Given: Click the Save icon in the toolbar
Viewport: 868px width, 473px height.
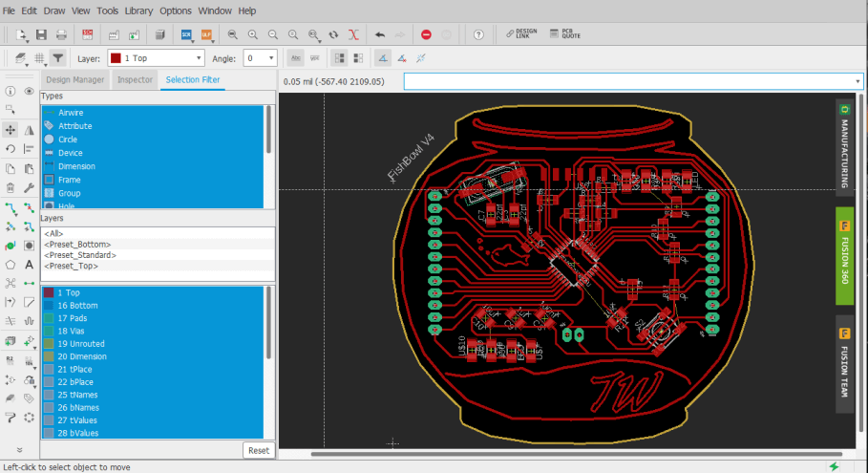Looking at the screenshot, I should click(41, 34).
